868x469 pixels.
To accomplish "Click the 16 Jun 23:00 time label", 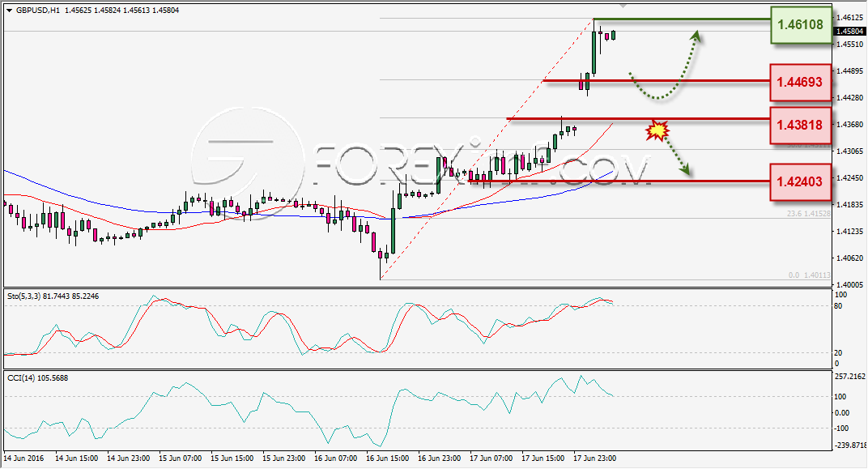I will [x=440, y=458].
